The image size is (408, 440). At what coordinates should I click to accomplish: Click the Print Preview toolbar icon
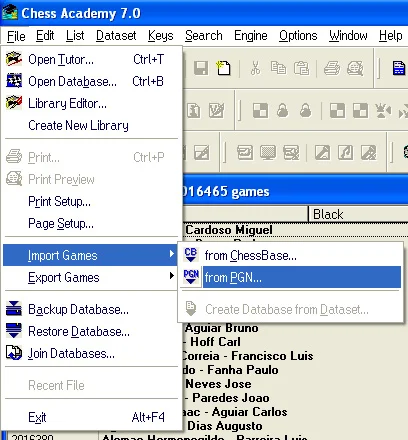click(x=355, y=68)
